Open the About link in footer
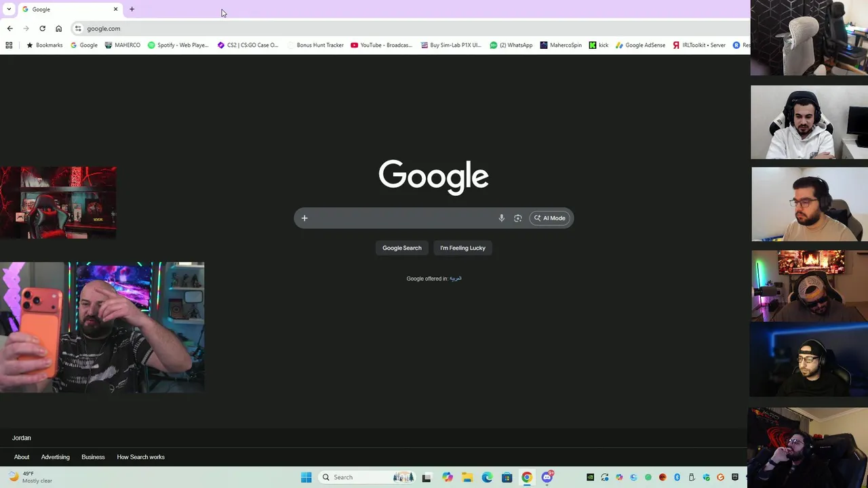The height and width of the screenshot is (488, 868). tap(22, 457)
